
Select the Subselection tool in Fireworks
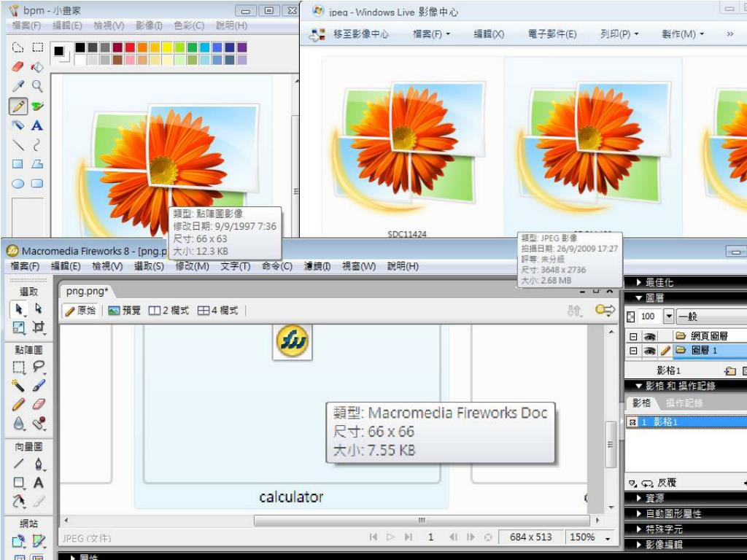pos(39,309)
